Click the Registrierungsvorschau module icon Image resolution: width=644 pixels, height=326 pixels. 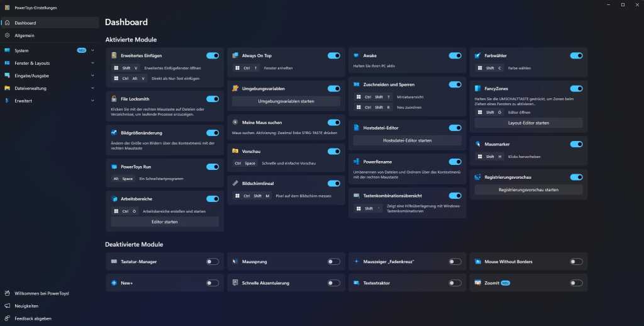477,177
